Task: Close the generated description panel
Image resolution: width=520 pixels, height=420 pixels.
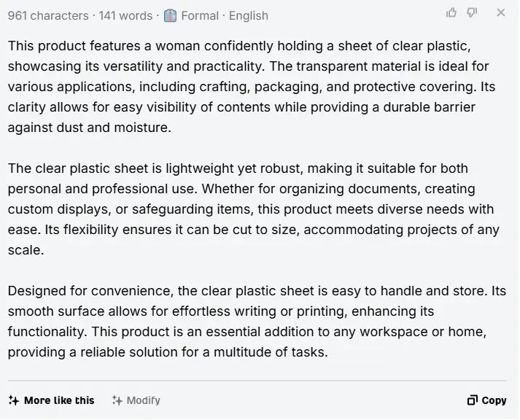Action: [x=501, y=13]
